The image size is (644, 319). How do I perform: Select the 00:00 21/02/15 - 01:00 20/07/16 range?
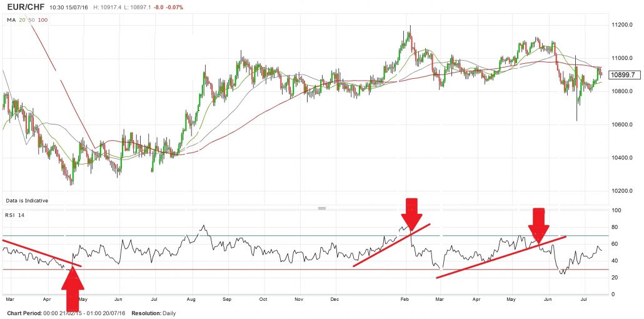(84, 313)
